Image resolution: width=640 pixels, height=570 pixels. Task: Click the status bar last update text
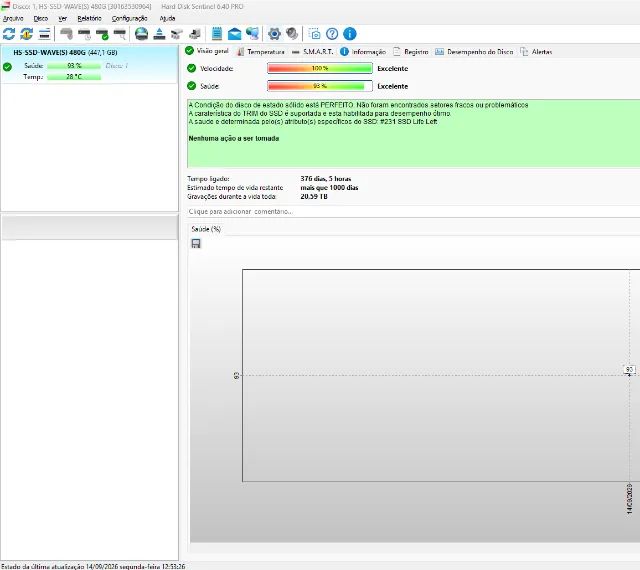(x=93, y=566)
